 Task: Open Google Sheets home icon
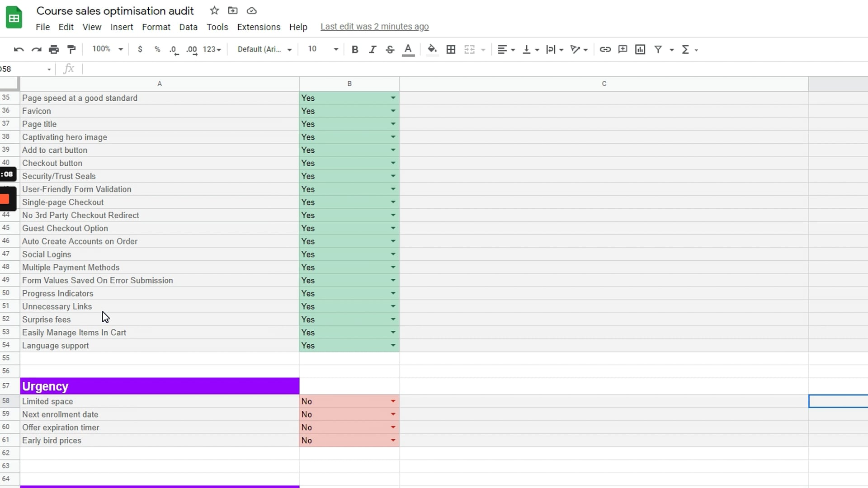click(14, 18)
